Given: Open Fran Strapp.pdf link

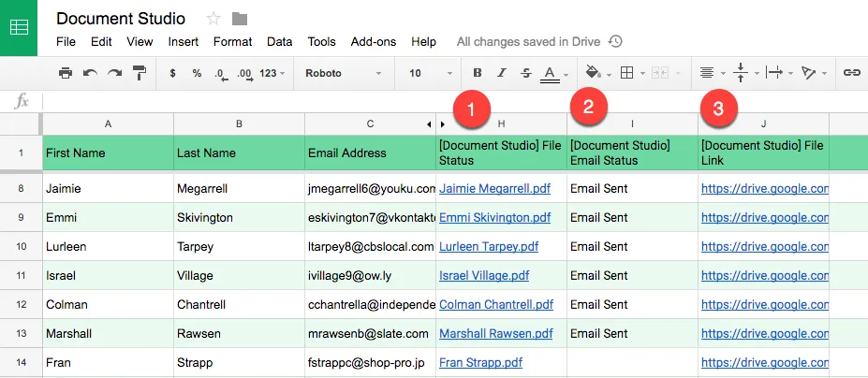Looking at the screenshot, I should (x=481, y=362).
